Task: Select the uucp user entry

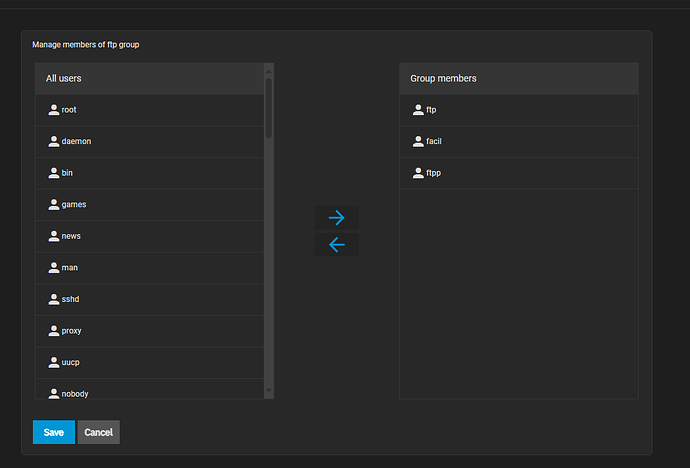Action: tap(150, 362)
